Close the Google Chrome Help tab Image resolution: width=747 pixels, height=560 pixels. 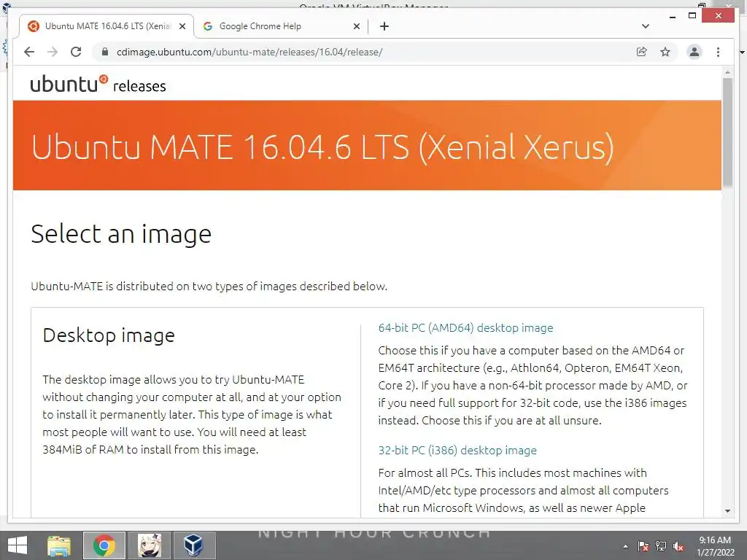point(356,26)
